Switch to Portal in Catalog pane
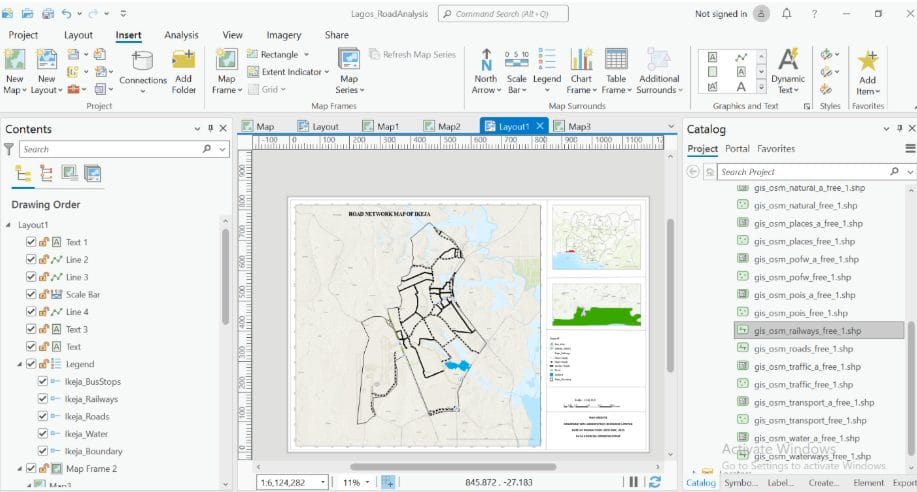 pos(737,149)
